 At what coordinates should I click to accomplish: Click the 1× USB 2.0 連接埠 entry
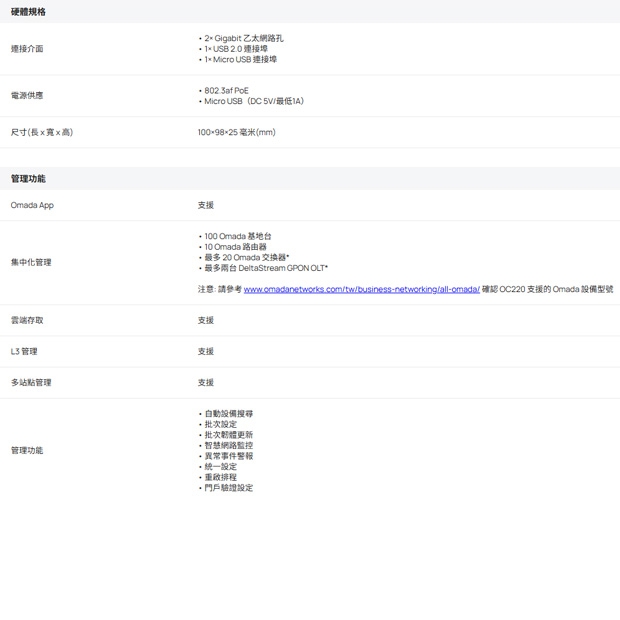236,49
